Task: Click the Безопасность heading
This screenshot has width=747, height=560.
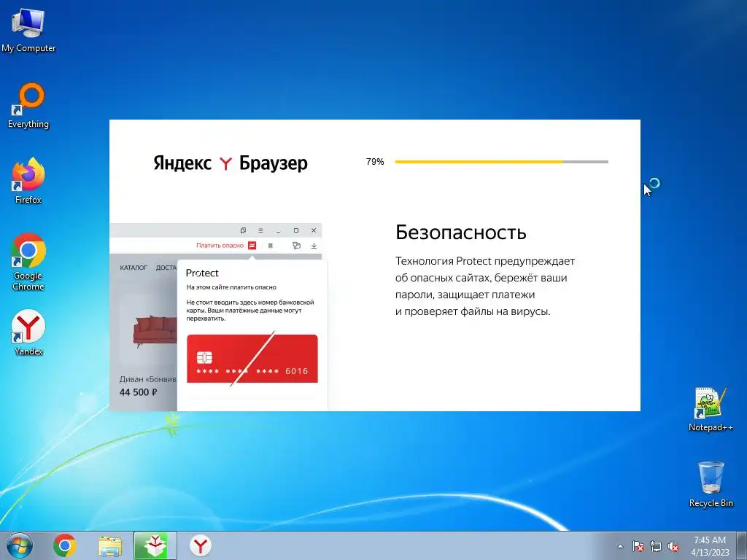Action: tap(461, 233)
